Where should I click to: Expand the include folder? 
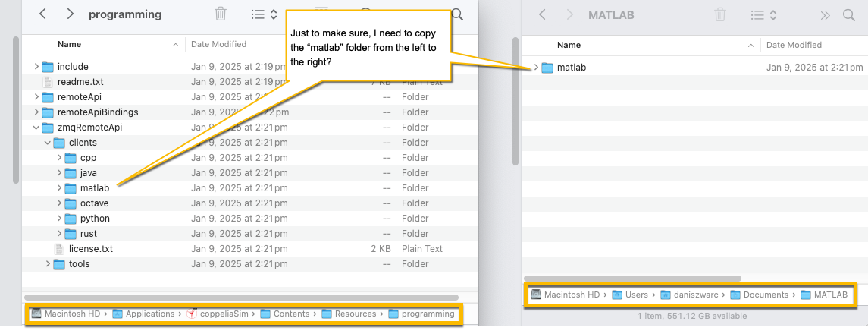[36, 67]
